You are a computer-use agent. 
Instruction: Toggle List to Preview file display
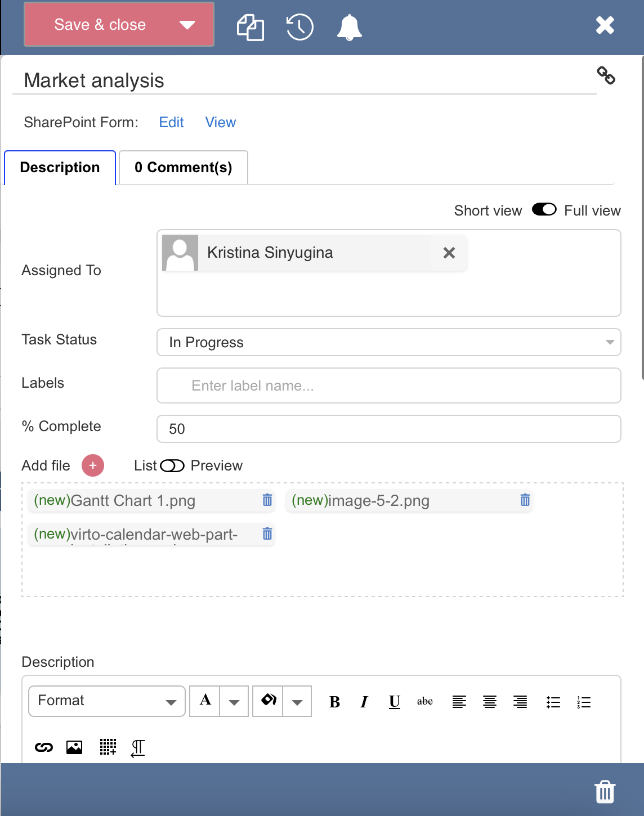click(172, 466)
